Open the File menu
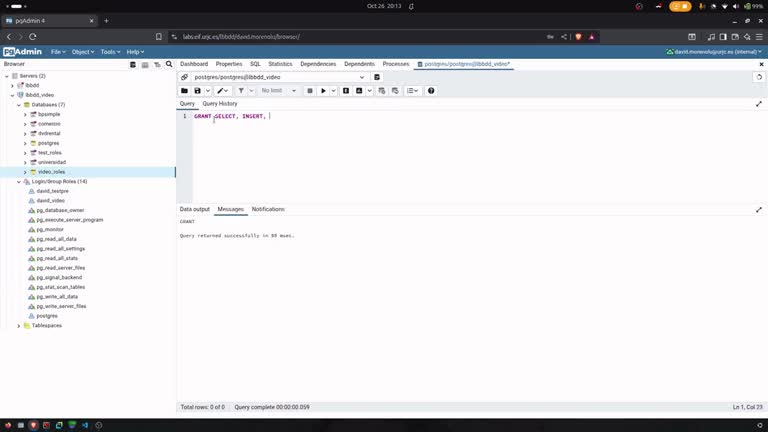The height and width of the screenshot is (432, 768). click(58, 51)
